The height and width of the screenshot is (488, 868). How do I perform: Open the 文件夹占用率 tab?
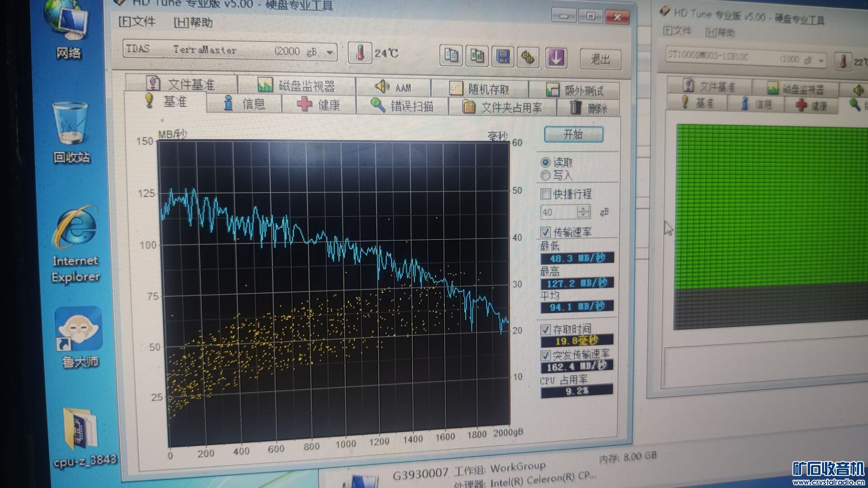point(502,108)
